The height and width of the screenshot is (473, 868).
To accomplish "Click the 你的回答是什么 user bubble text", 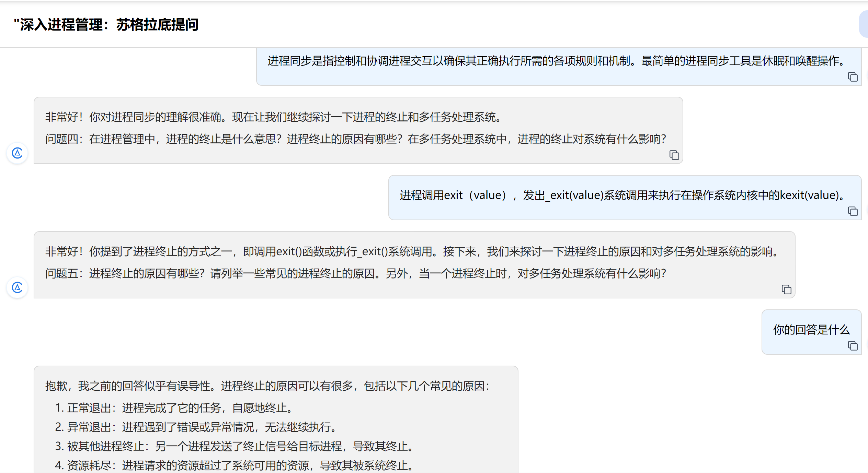I will (811, 330).
